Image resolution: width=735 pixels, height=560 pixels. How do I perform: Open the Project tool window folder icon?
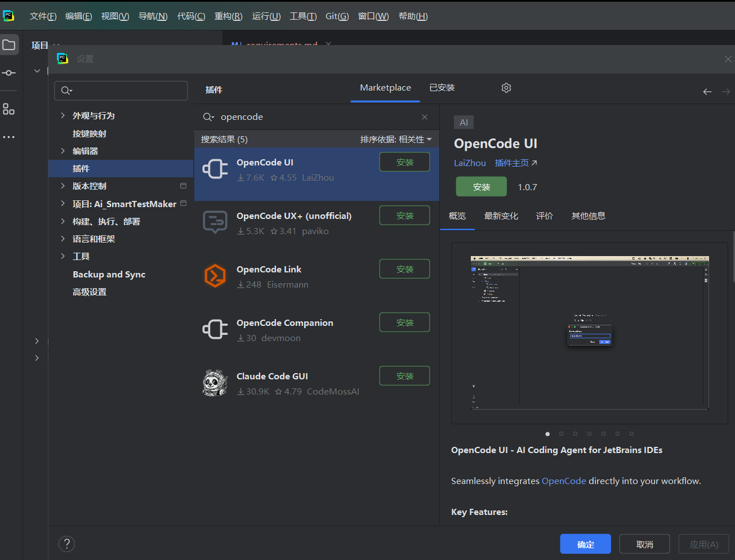(x=9, y=45)
